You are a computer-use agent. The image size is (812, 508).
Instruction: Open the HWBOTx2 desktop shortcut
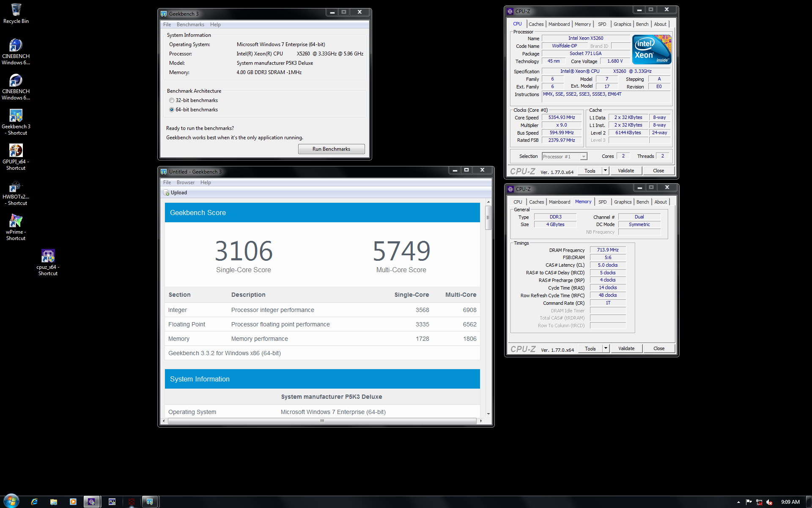pyautogui.click(x=16, y=193)
